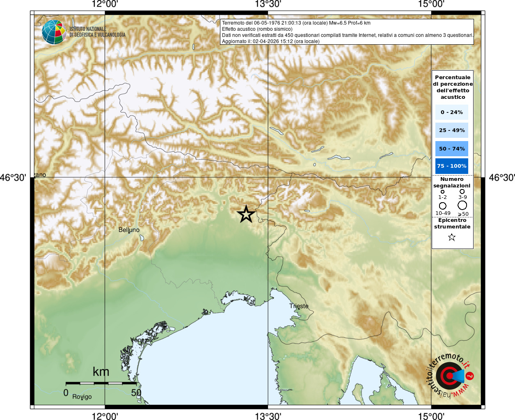515x420 pixels.
Task: Click the left 46°30' latitude label
Action: coord(13,178)
